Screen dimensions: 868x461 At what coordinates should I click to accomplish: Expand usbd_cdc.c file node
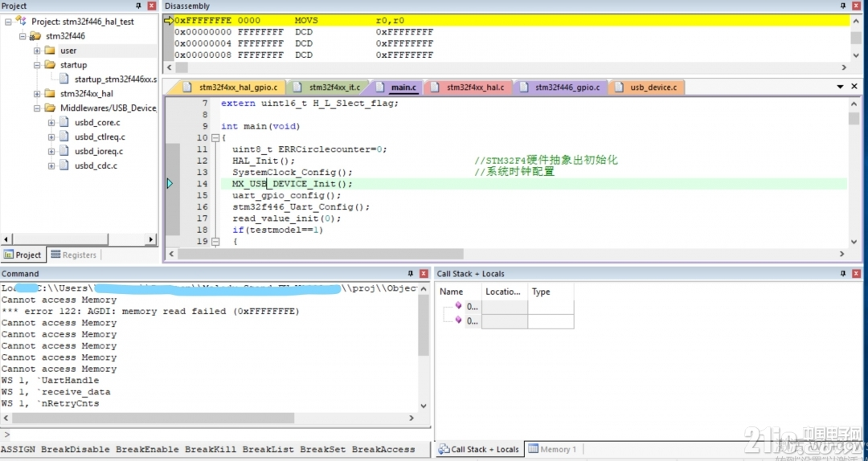(x=51, y=165)
